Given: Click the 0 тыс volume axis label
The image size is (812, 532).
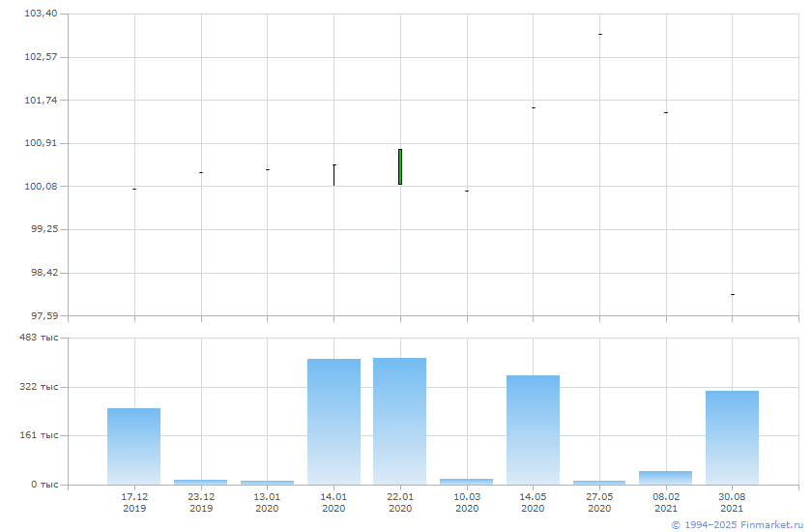Looking at the screenshot, I should tap(44, 485).
